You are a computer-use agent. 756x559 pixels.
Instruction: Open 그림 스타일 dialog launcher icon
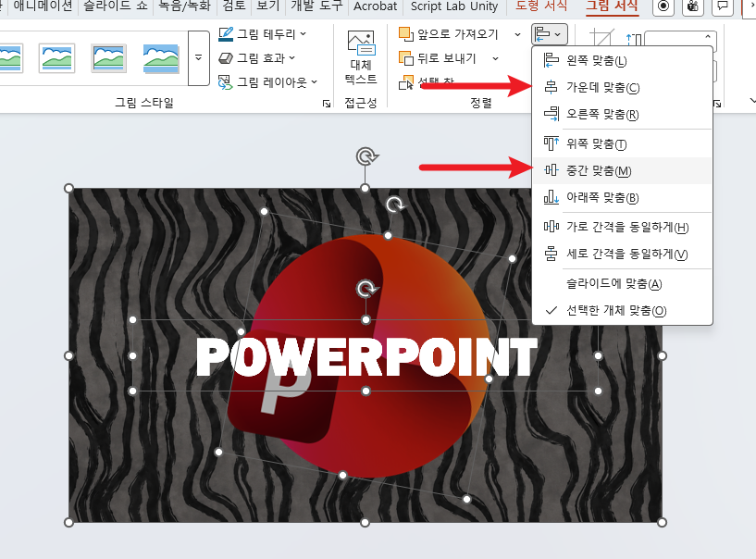327,104
